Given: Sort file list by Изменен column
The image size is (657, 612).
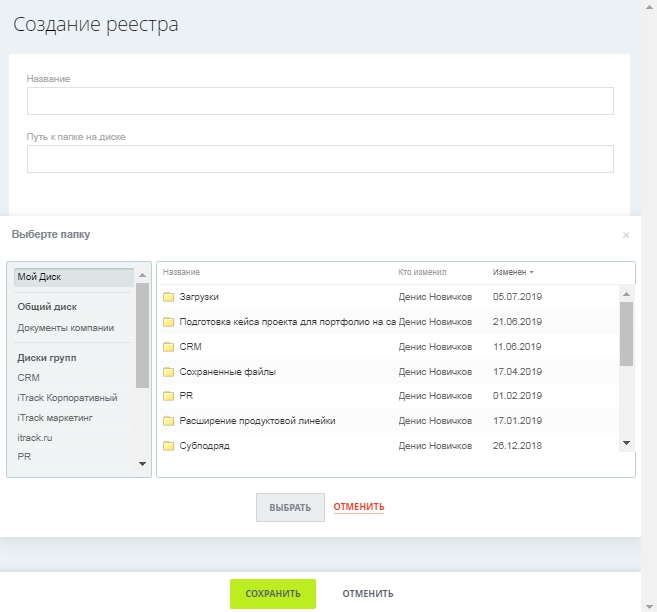Looking at the screenshot, I should [x=512, y=272].
